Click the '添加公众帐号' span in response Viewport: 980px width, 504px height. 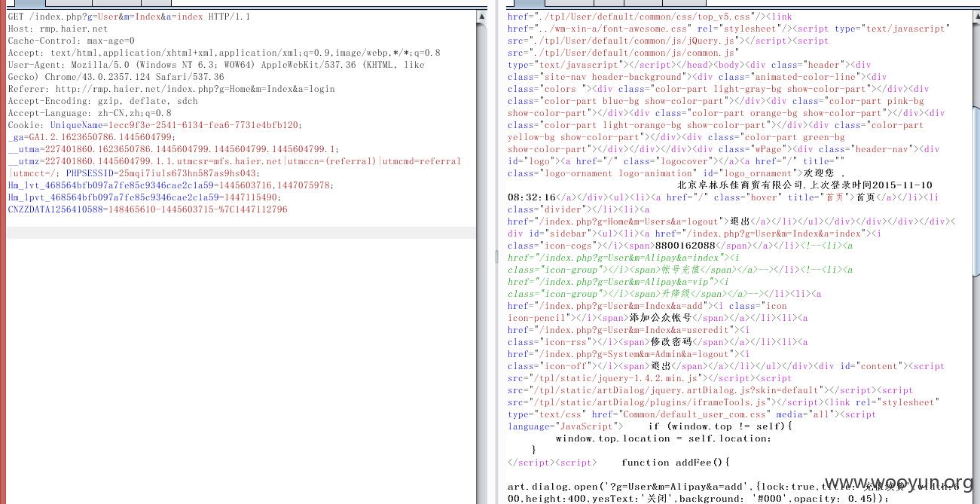click(659, 318)
